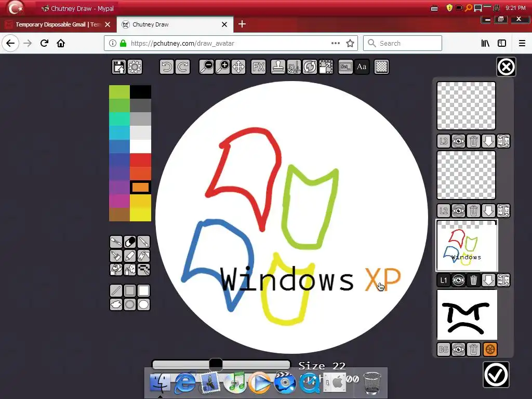Open the orange BG color wheel button
This screenshot has height=399, width=532.
coord(490,350)
